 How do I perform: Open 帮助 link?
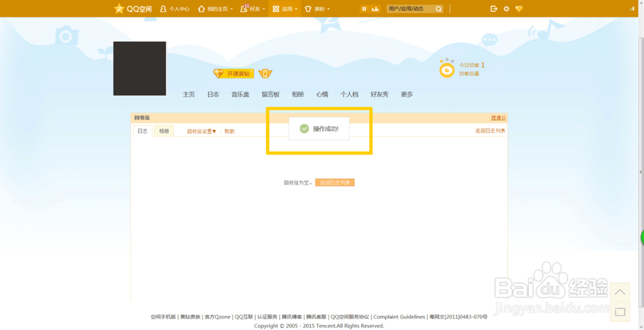coord(230,132)
